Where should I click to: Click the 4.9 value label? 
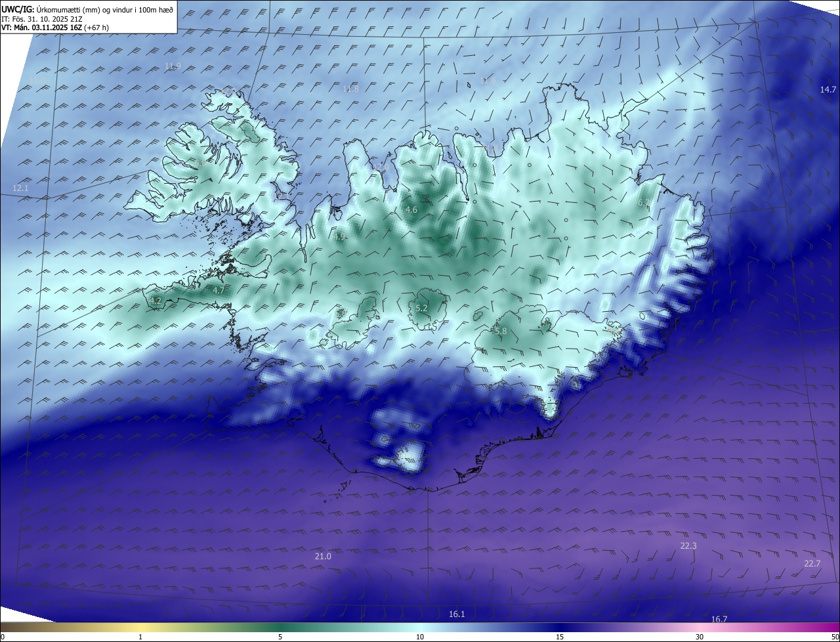[339, 237]
